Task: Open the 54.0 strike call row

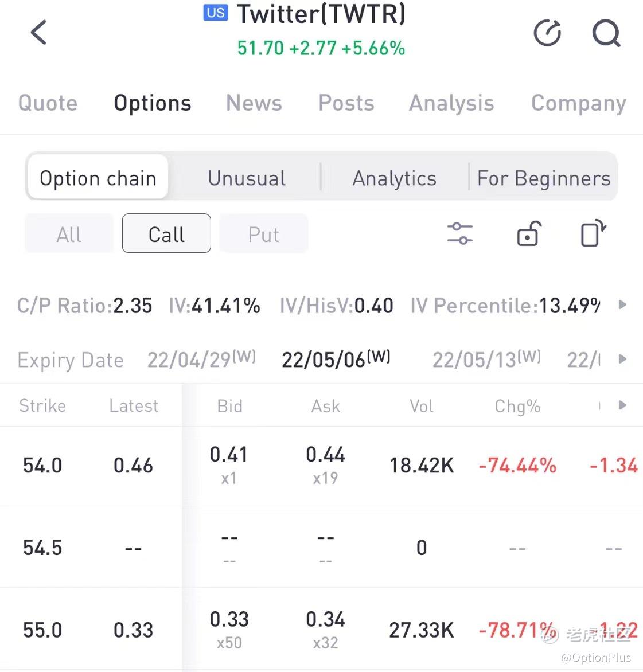Action: click(x=42, y=465)
